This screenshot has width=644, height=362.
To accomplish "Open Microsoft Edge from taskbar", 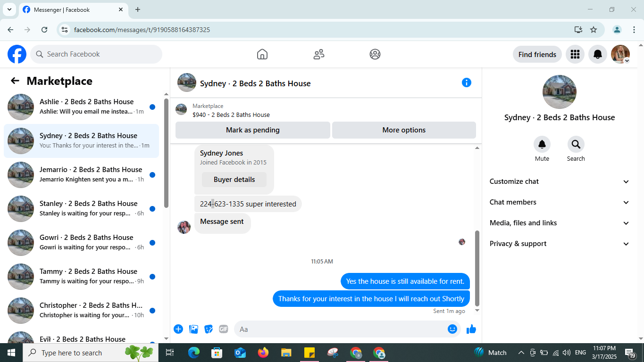I will (x=194, y=353).
